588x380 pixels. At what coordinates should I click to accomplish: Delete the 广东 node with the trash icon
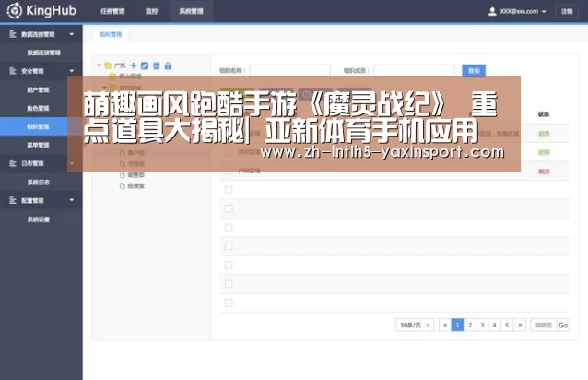point(157,65)
